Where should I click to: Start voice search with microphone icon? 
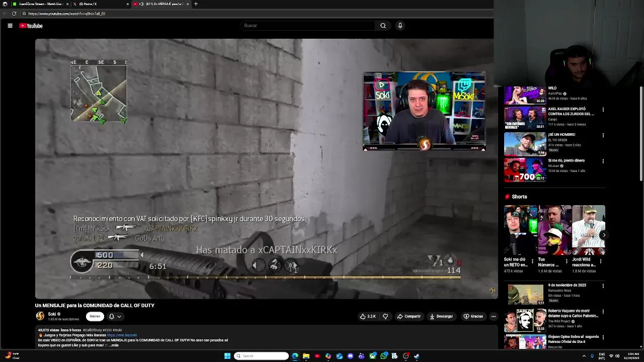[400, 26]
